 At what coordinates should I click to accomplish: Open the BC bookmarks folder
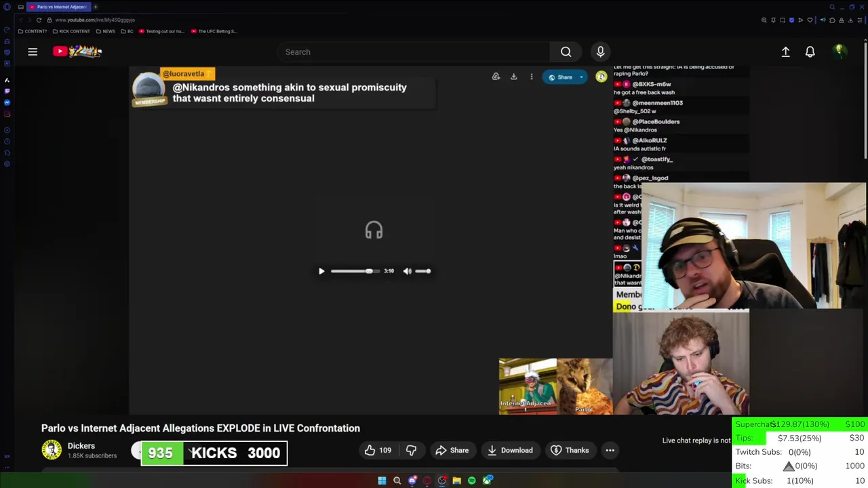tap(127, 31)
